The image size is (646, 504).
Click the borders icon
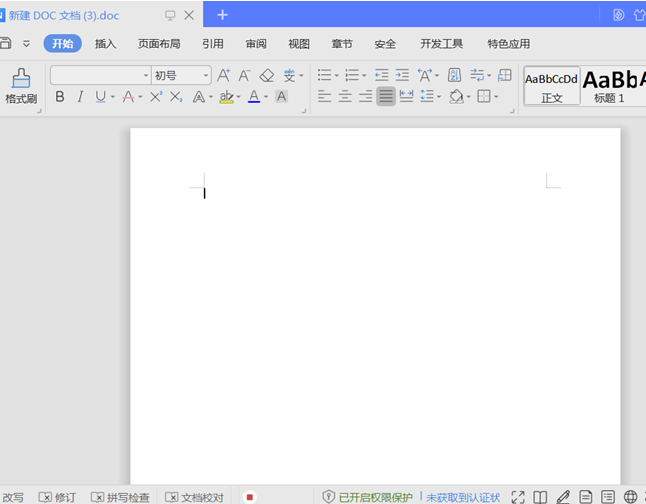[x=484, y=96]
